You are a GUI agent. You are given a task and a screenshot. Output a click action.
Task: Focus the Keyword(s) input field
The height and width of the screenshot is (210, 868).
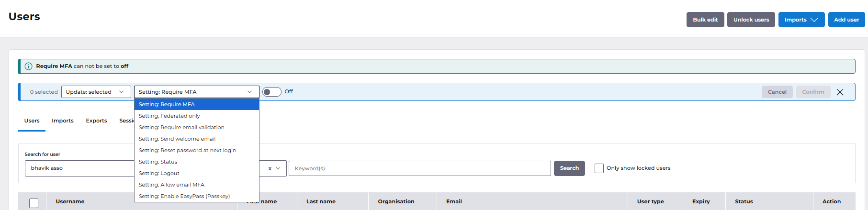(419, 168)
